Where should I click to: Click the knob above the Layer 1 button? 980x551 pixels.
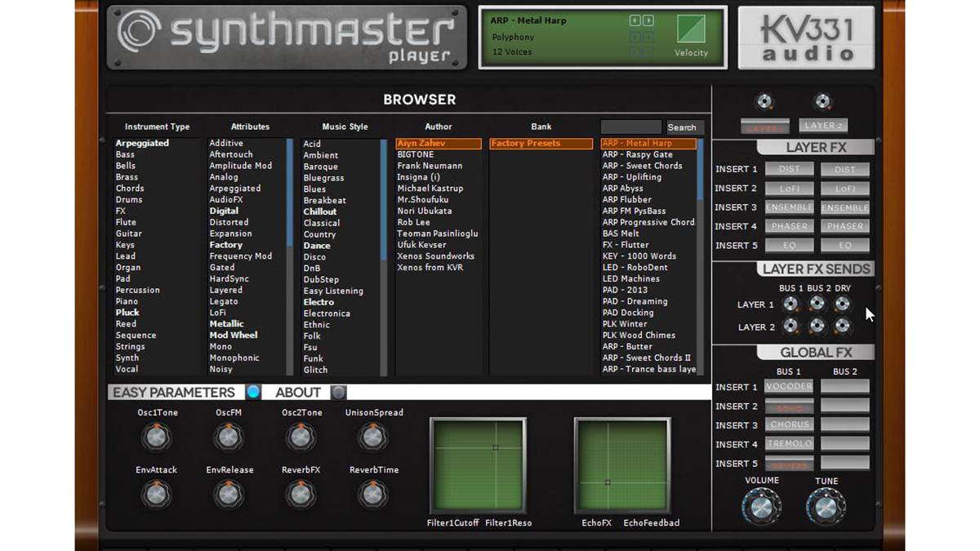[764, 102]
